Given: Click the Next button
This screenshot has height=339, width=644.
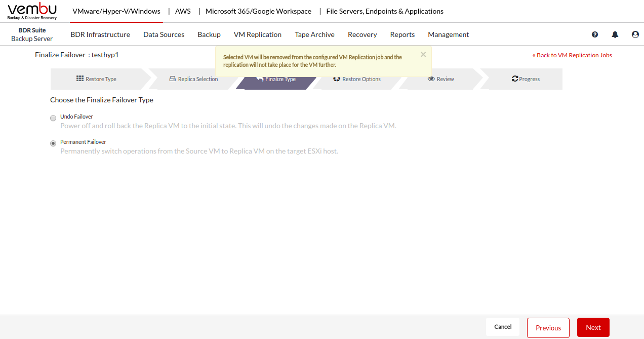Looking at the screenshot, I should (x=593, y=327).
